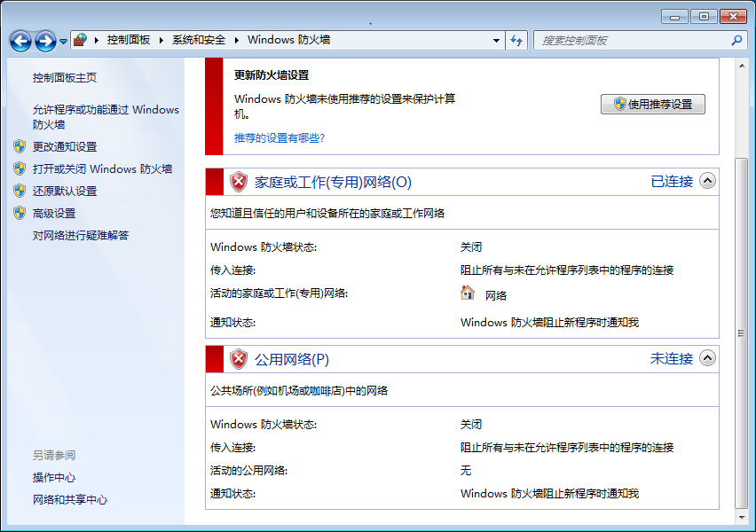Image resolution: width=756 pixels, height=532 pixels.
Task: Click red shield icon of 公用网络
Action: [238, 359]
